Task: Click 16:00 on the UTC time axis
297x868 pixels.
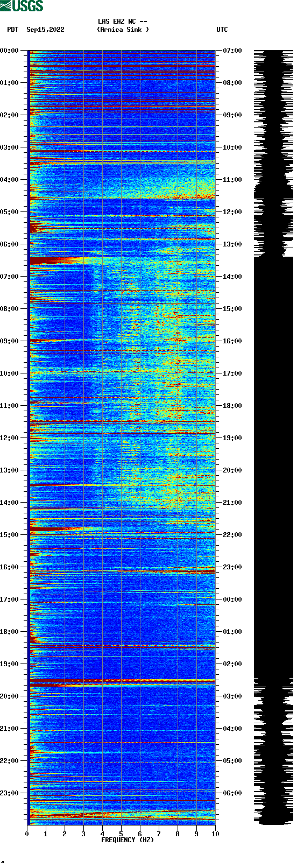Action: click(232, 341)
